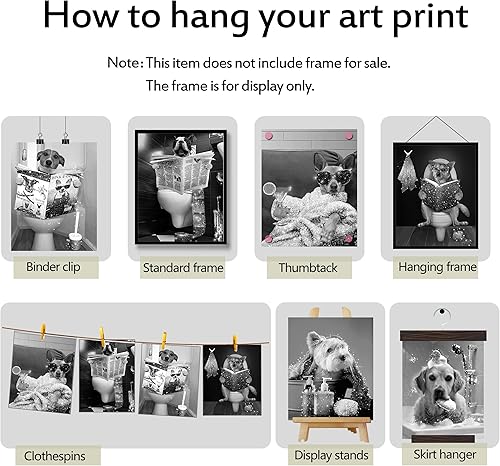Click the third clothespin photo on the string
Image resolution: width=500 pixels, height=466 pixels.
click(x=169, y=380)
